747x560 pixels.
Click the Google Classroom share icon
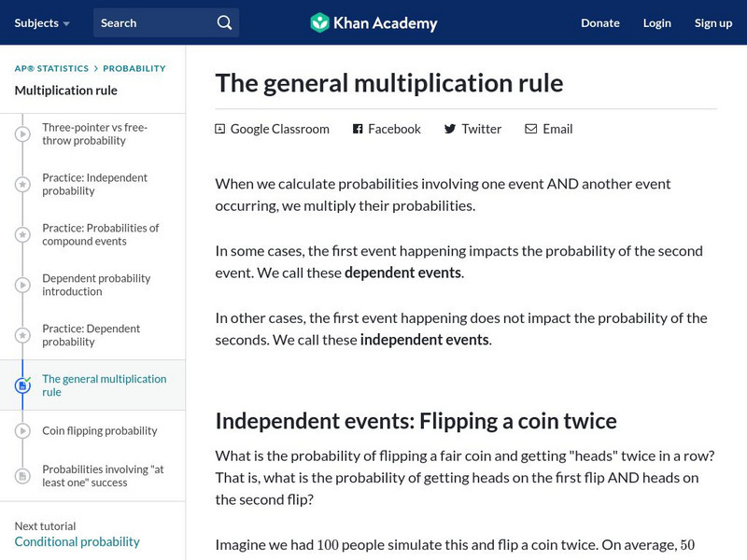pos(220,129)
